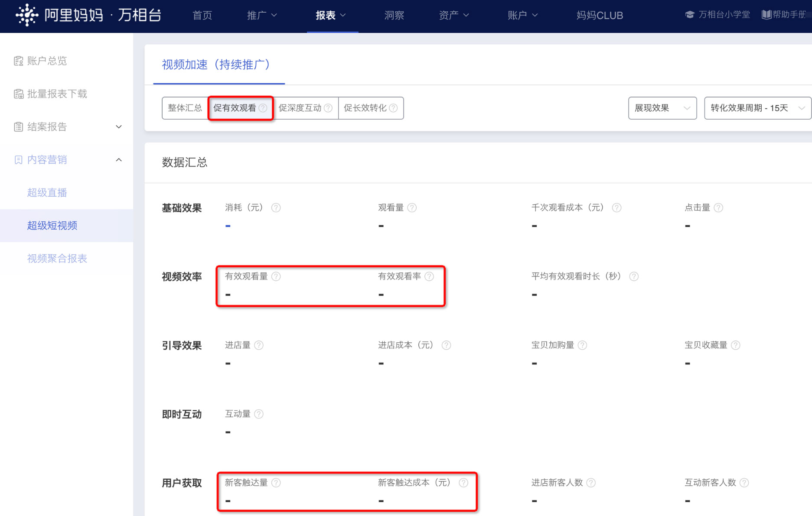Click help icon next to 进店新客人数

pos(591,483)
